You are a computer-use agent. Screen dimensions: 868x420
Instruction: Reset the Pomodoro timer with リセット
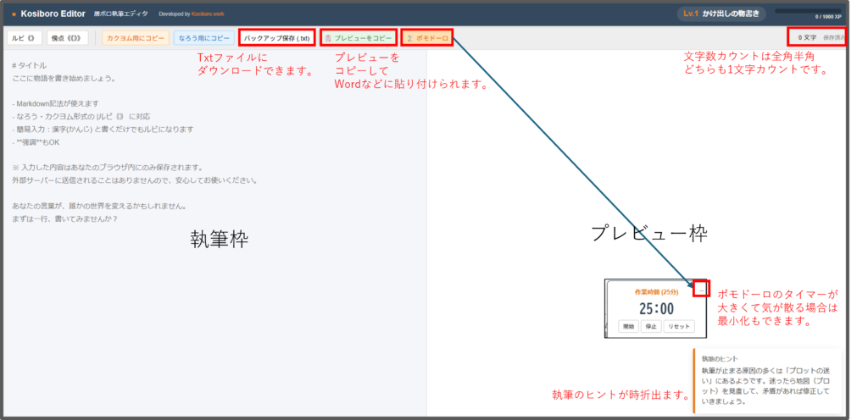click(x=679, y=326)
